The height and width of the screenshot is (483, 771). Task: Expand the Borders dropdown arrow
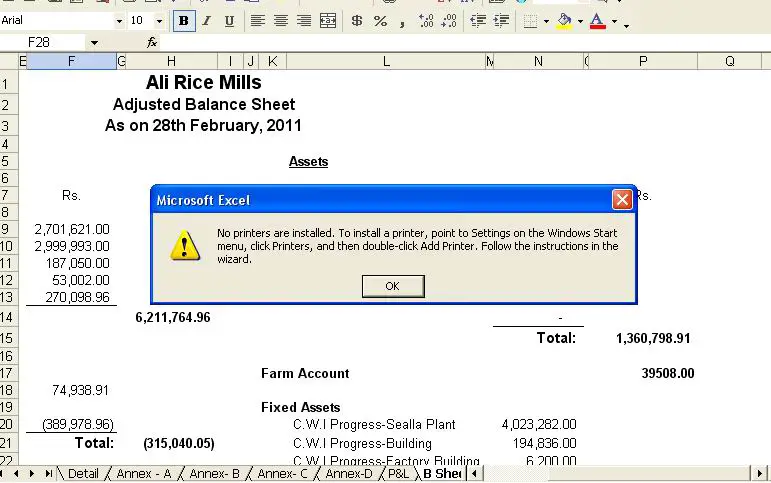tap(546, 21)
